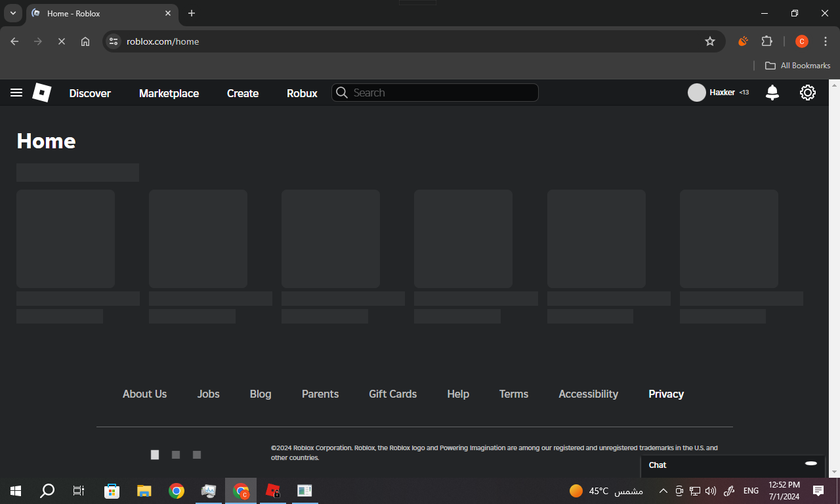Open the Accessibility footer link

point(589,394)
